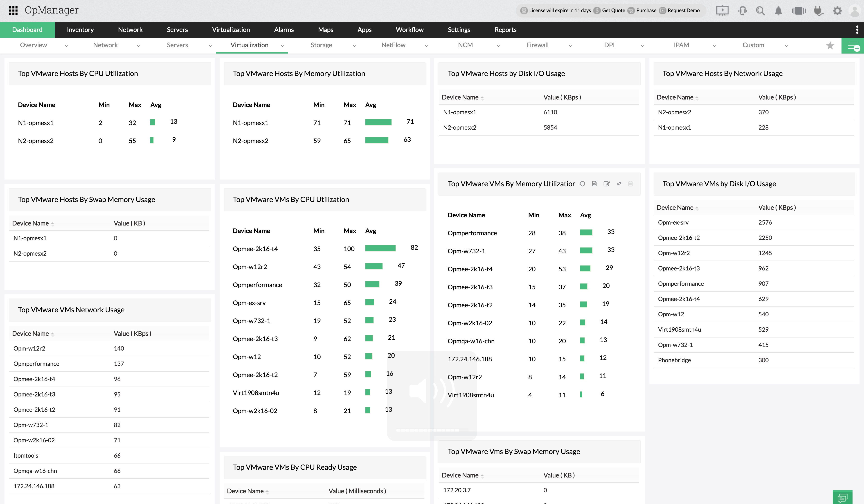Click Opmee-2k16-t4 CPU average bar

380,248
